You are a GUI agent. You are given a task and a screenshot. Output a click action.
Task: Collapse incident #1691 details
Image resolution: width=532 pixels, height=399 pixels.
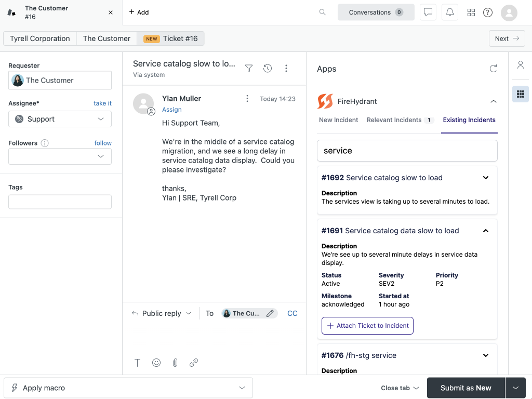[485, 230]
